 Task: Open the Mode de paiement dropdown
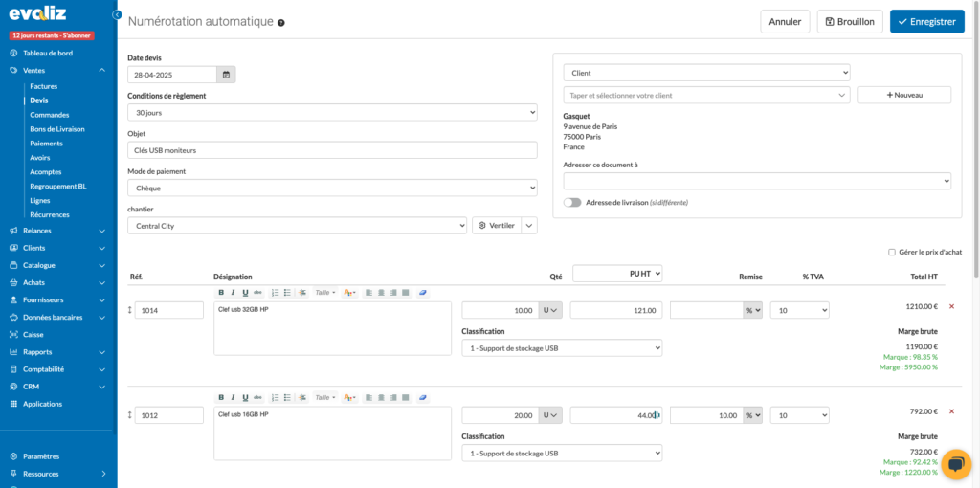tap(332, 189)
